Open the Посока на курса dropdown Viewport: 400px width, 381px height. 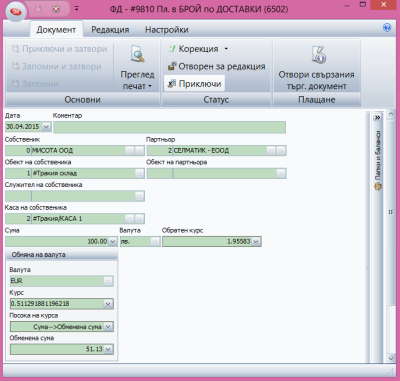(x=108, y=327)
